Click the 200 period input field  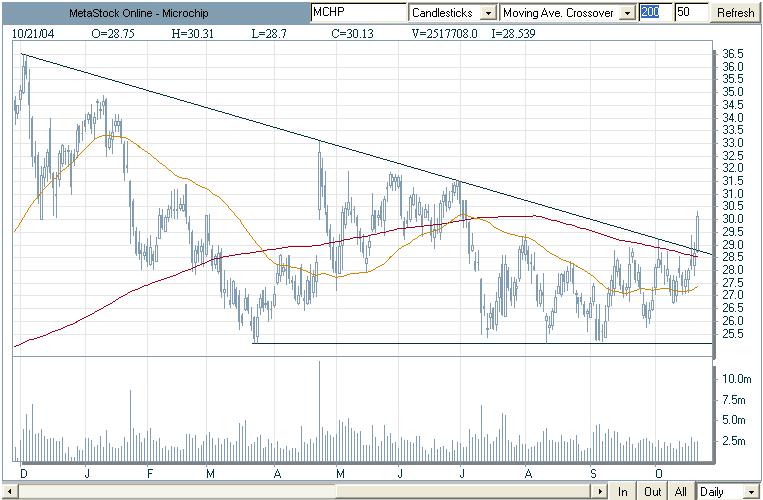655,13
